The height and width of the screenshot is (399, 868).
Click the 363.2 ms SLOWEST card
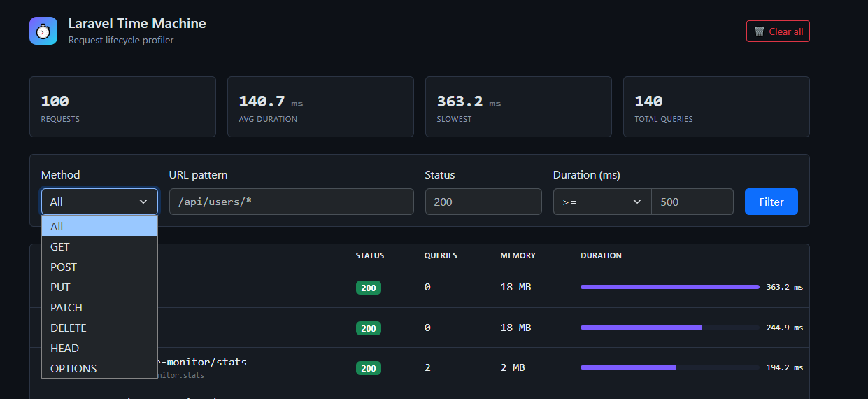coord(518,106)
